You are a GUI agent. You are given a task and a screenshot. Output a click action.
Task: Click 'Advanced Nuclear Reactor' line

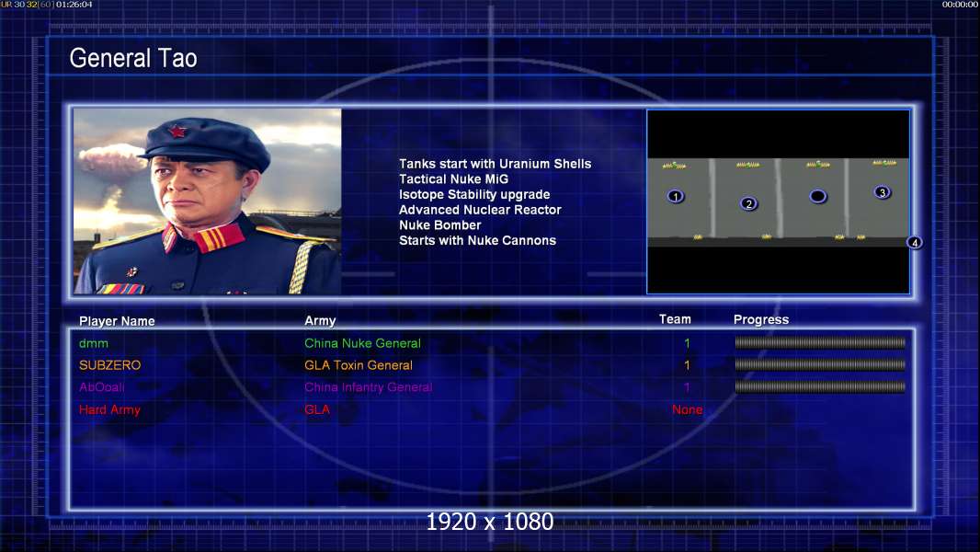(x=480, y=210)
